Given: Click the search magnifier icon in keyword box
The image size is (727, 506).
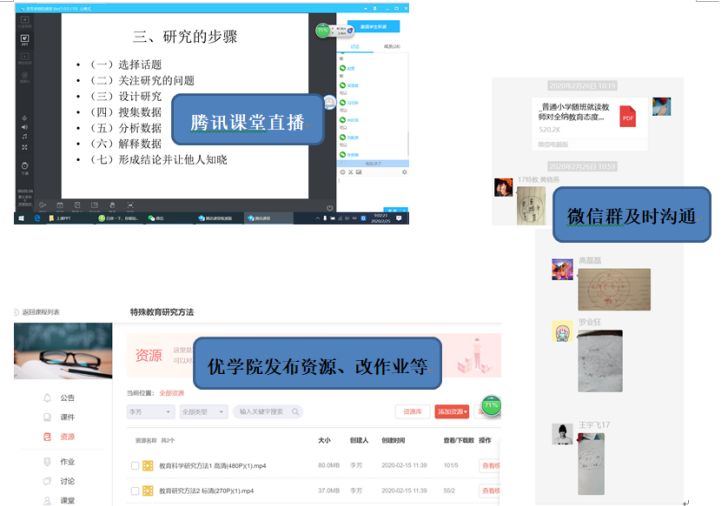Looking at the screenshot, I should (x=293, y=411).
